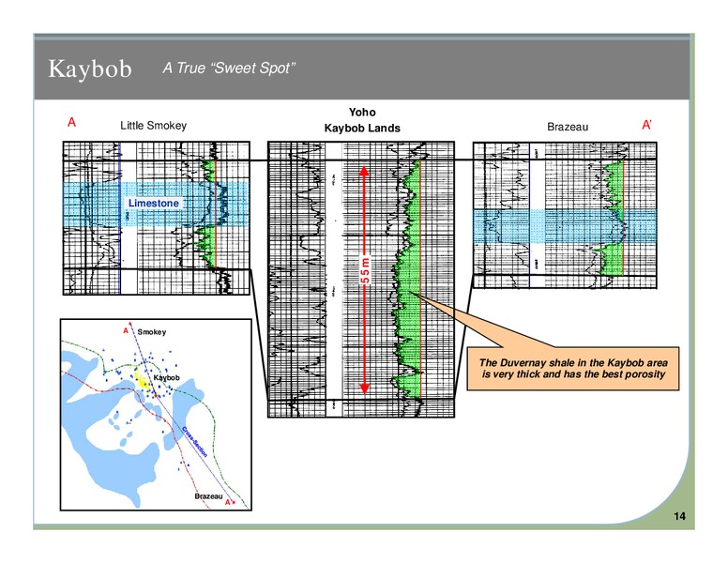Screen dimensions: 728x563
Task: Click the subtitle A True "Sweet Spot"
Action: (x=229, y=68)
